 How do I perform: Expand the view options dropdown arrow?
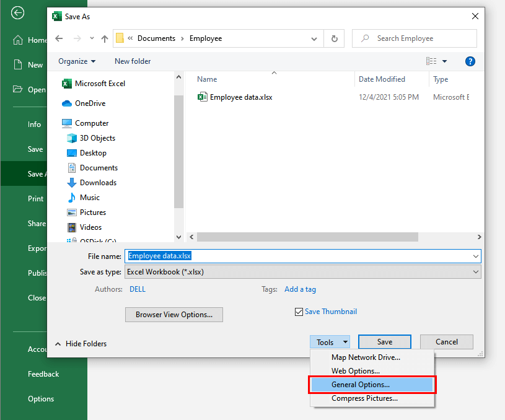pos(444,61)
